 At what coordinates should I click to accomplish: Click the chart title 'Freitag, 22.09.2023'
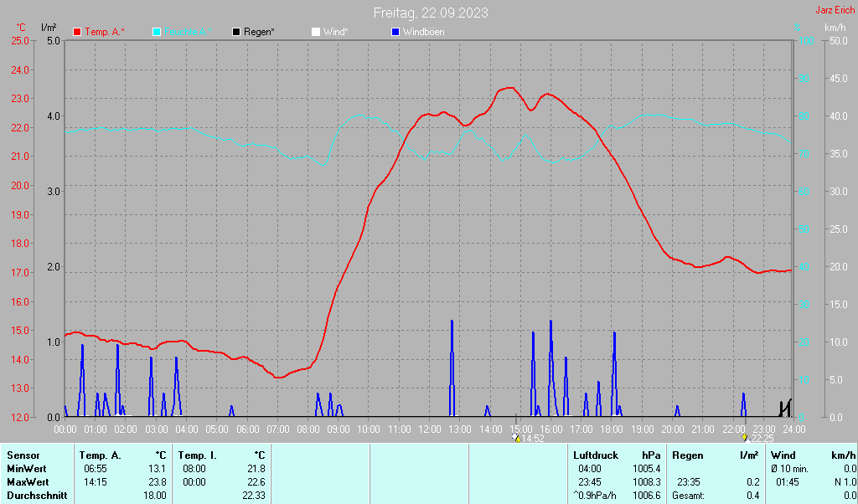tap(431, 13)
